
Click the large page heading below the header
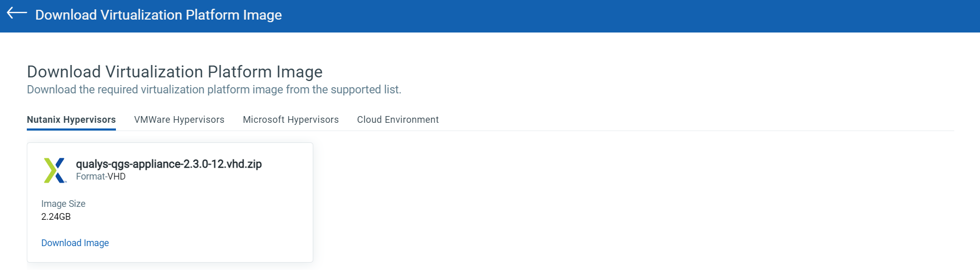pos(175,72)
